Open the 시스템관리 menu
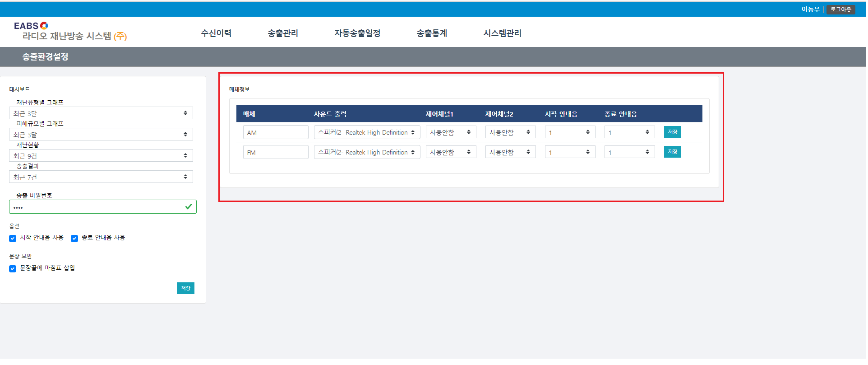The width and height of the screenshot is (868, 365). pos(502,33)
